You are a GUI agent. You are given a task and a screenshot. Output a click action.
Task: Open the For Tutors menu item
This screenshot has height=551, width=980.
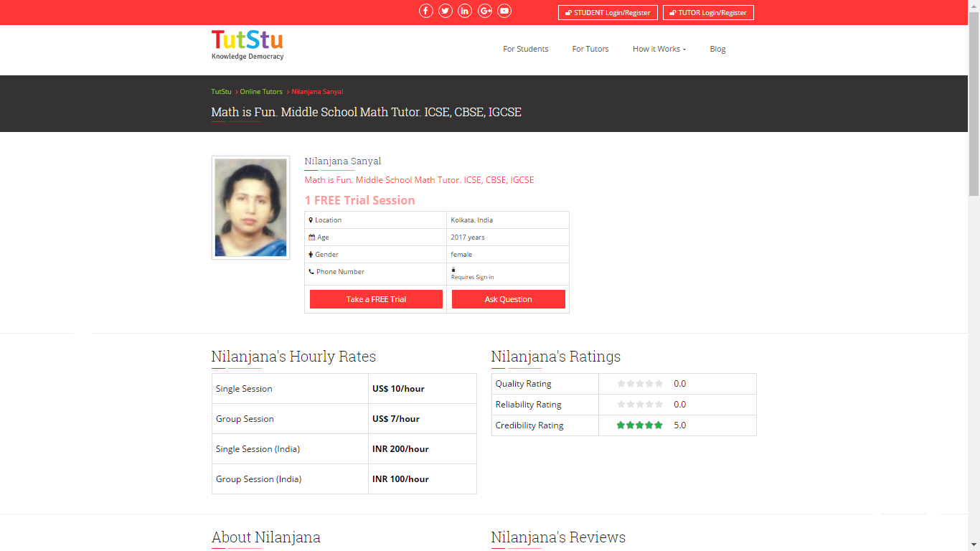click(x=590, y=49)
